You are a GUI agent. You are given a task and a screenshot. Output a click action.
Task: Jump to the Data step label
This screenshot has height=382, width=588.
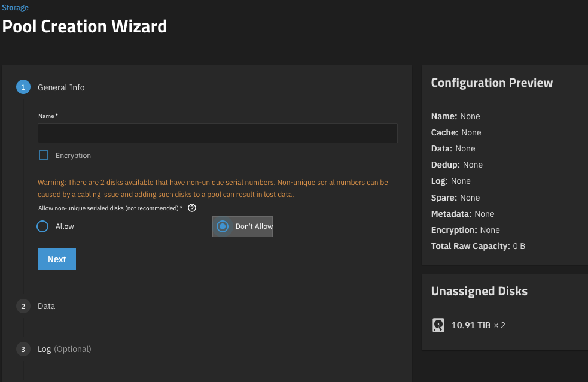point(46,306)
